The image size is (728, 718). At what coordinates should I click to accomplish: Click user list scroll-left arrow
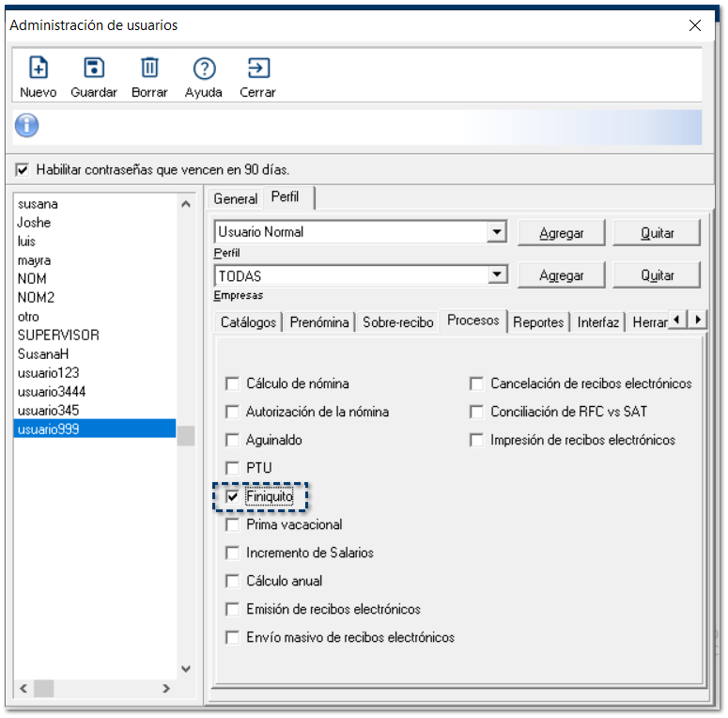click(23, 688)
